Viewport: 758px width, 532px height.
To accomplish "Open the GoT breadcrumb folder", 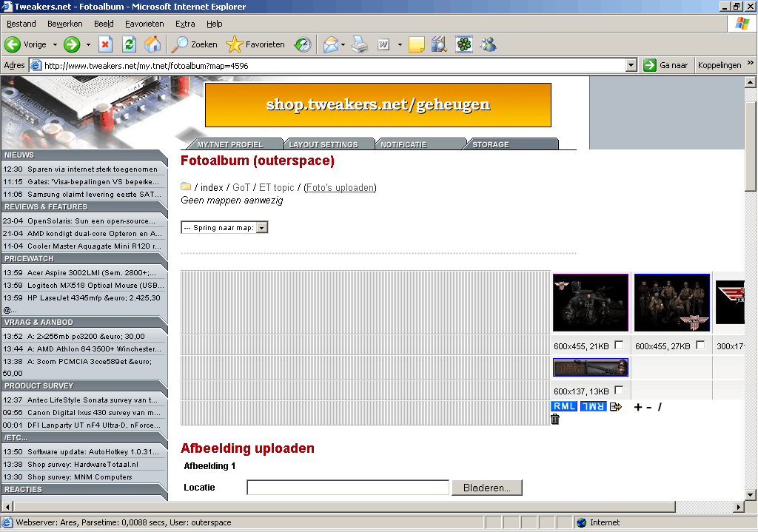I will [241, 187].
